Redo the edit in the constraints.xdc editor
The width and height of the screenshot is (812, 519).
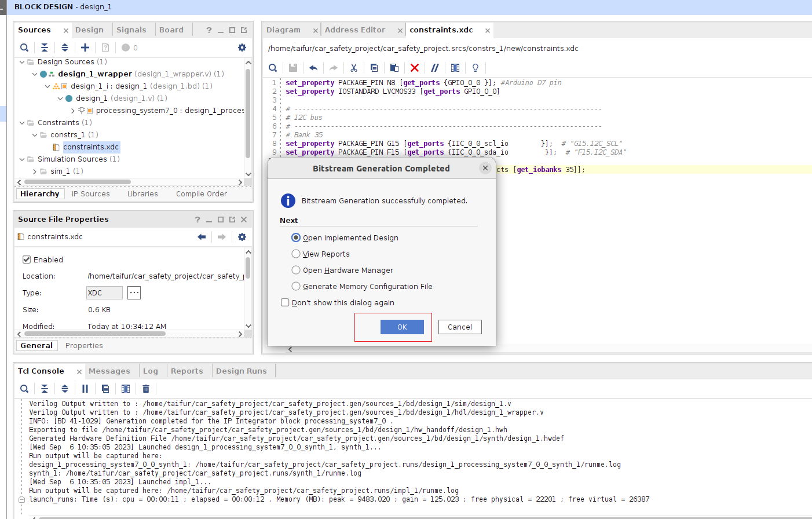pyautogui.click(x=334, y=68)
